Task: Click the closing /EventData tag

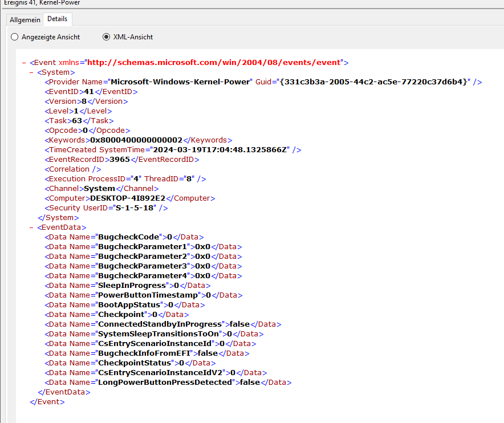Action: (x=64, y=392)
